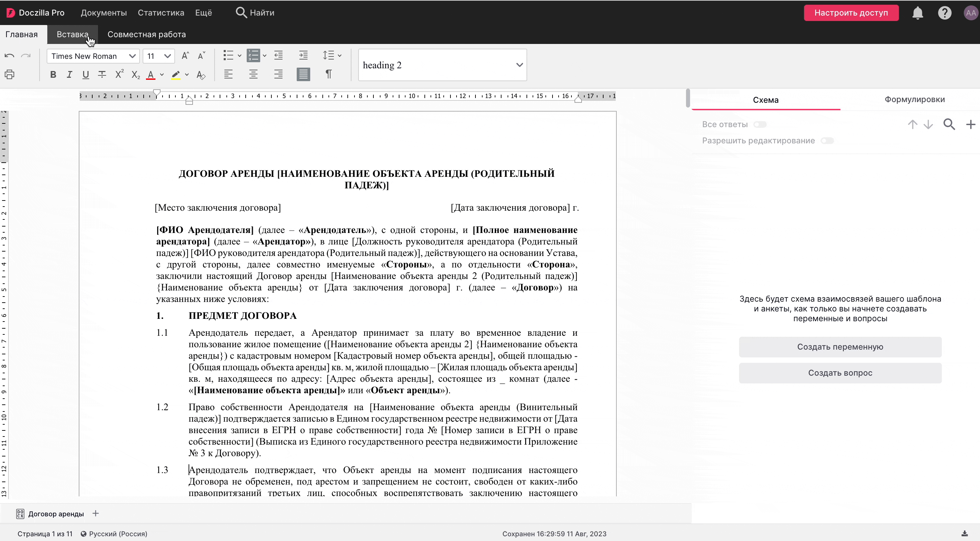Open the Times New Roman font dropdown

[93, 56]
